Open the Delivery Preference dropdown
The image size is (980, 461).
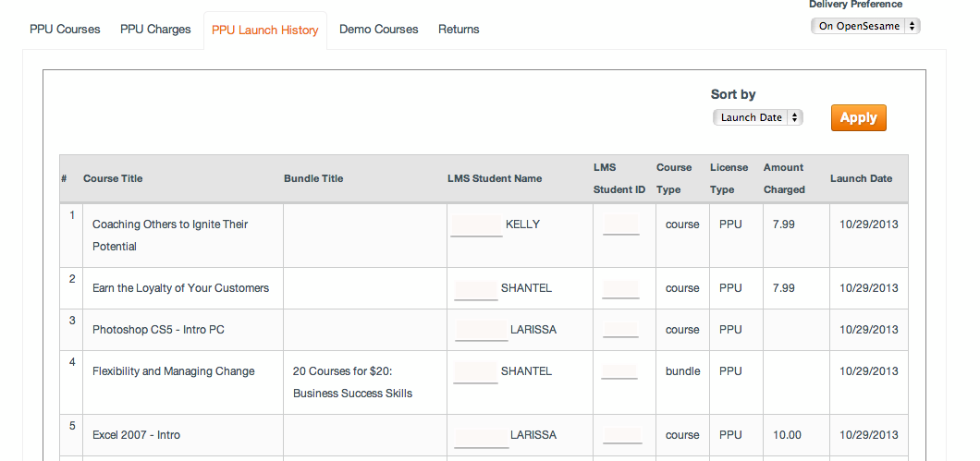[865, 26]
